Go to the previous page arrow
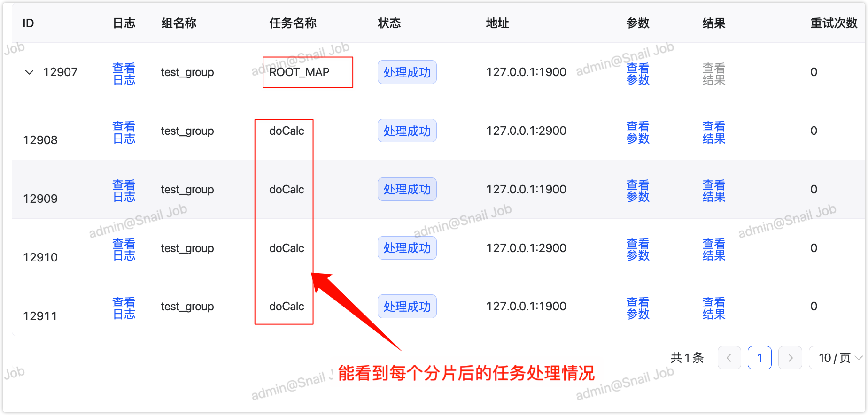The width and height of the screenshot is (868, 415). 729,358
